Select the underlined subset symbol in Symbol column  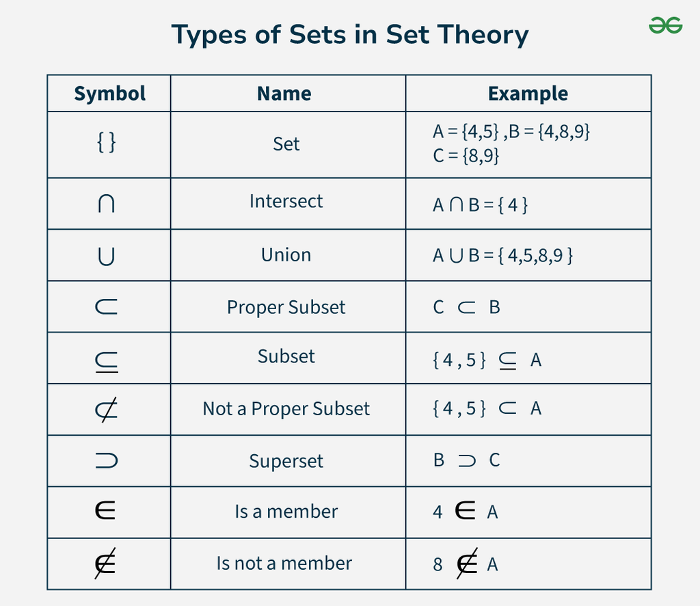(x=107, y=360)
